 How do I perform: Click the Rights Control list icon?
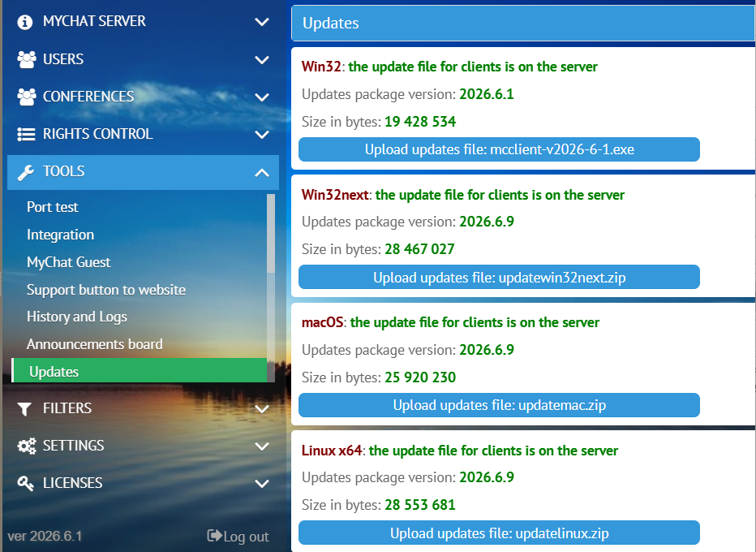click(x=26, y=134)
